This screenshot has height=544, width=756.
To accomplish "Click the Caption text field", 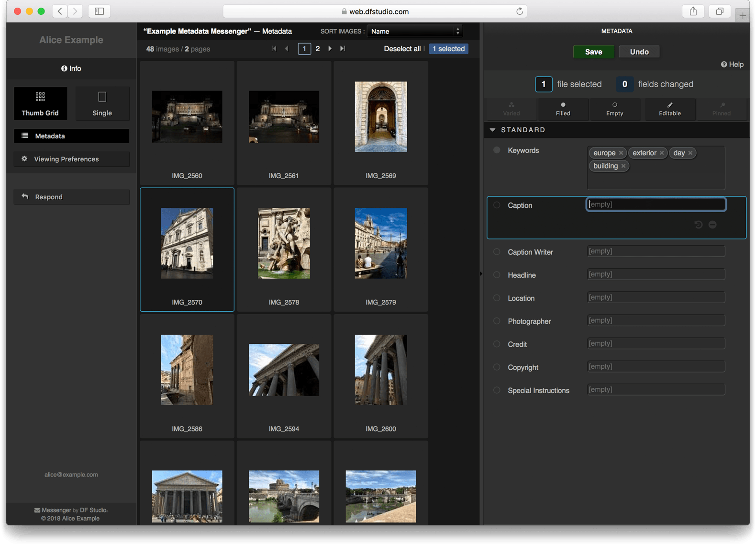I will click(x=656, y=204).
